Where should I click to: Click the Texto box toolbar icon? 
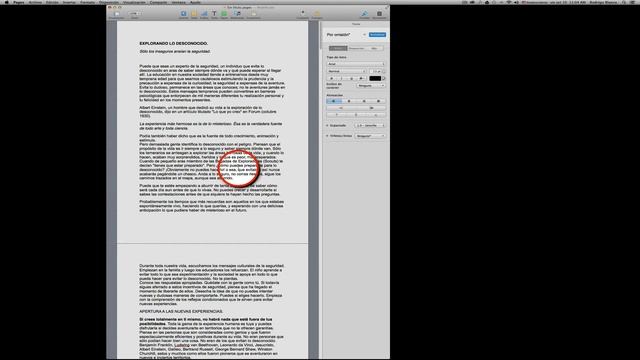click(x=214, y=14)
